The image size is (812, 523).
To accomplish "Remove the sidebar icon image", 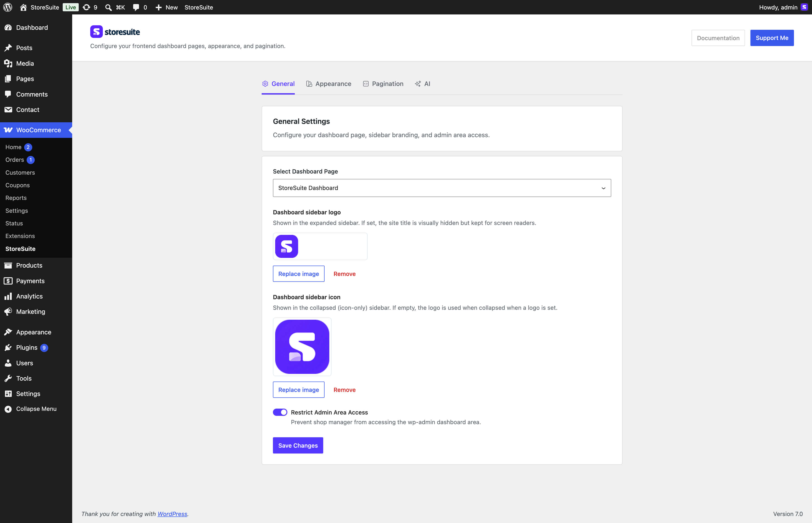I will [x=344, y=389].
